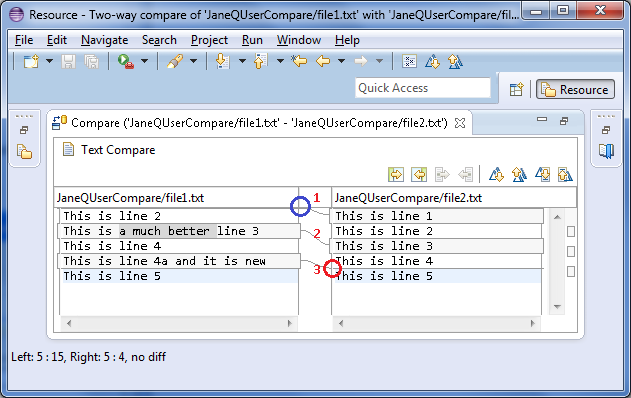The height and width of the screenshot is (398, 631).
Task: Click the New wizard toolbar icon
Action: (x=31, y=62)
